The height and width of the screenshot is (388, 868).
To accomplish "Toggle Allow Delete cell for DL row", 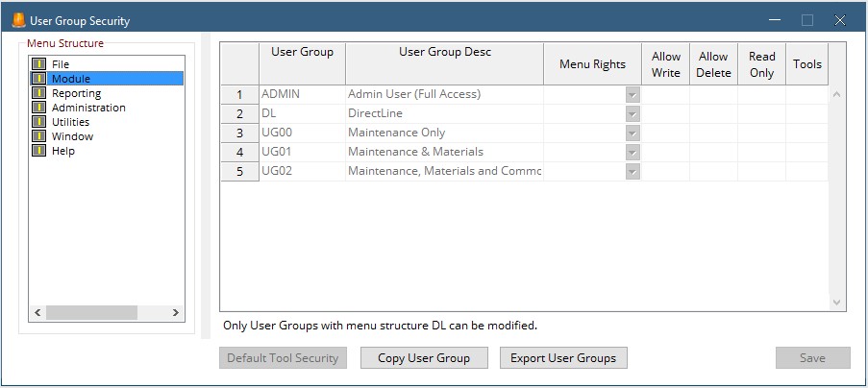I will pyautogui.click(x=713, y=114).
